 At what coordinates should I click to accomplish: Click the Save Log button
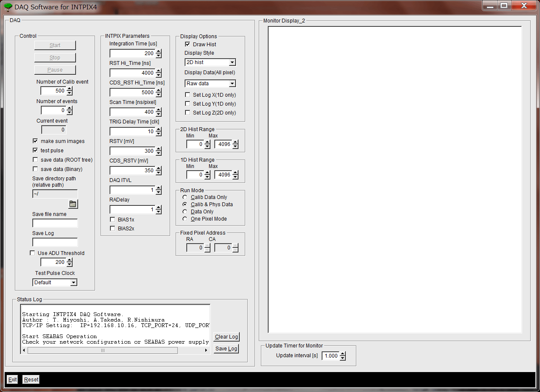tap(226, 349)
